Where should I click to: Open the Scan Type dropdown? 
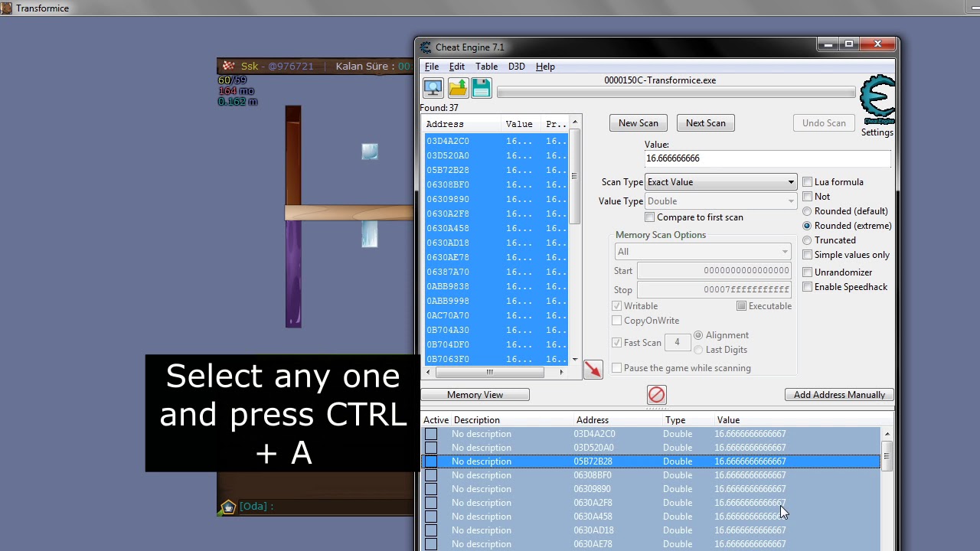click(x=720, y=182)
